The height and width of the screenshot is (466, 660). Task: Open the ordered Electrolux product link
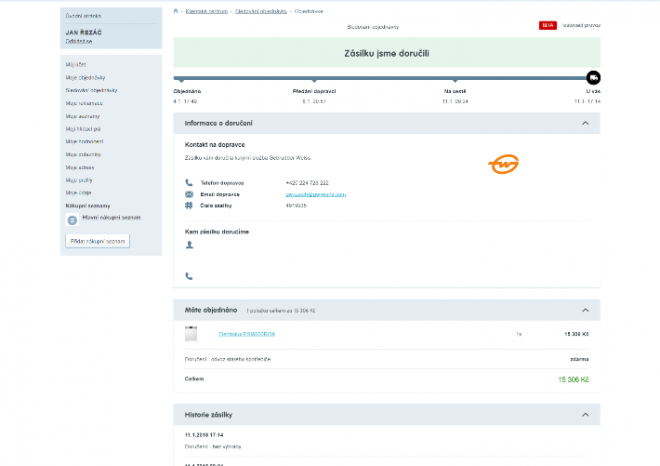(246, 334)
